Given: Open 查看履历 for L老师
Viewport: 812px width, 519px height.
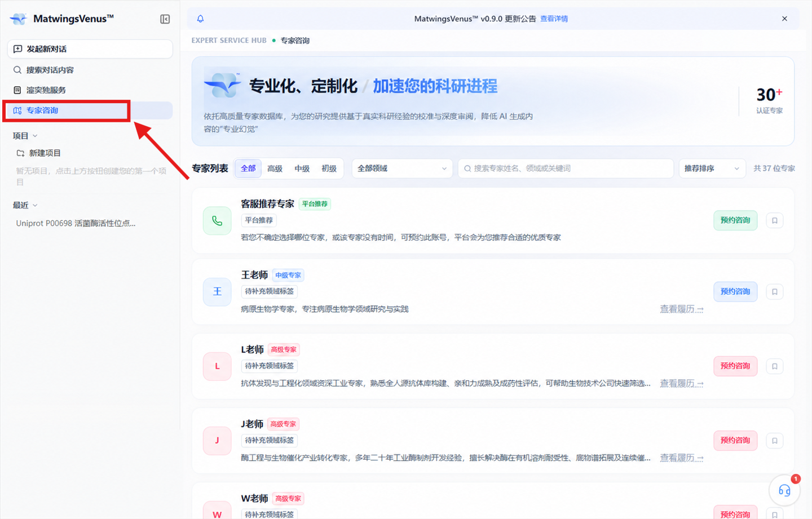Looking at the screenshot, I should [x=681, y=383].
